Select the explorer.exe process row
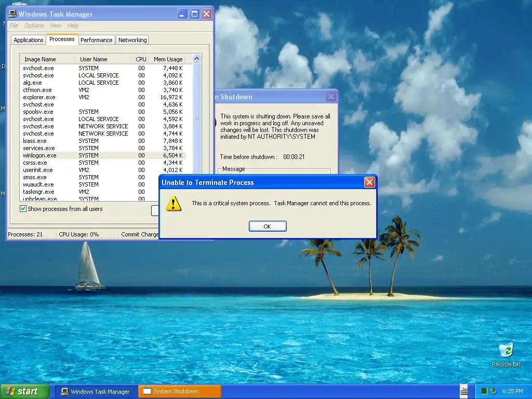 (103, 97)
